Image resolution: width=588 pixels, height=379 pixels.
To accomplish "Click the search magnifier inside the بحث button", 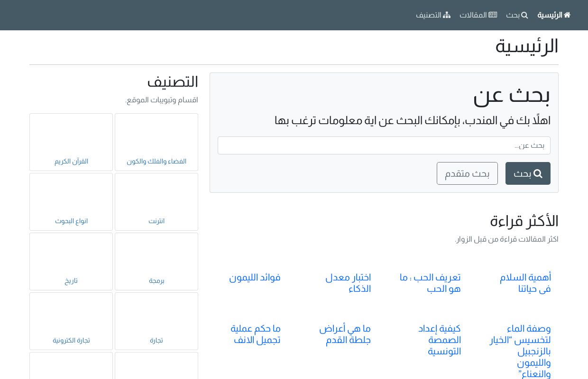I will point(538,173).
